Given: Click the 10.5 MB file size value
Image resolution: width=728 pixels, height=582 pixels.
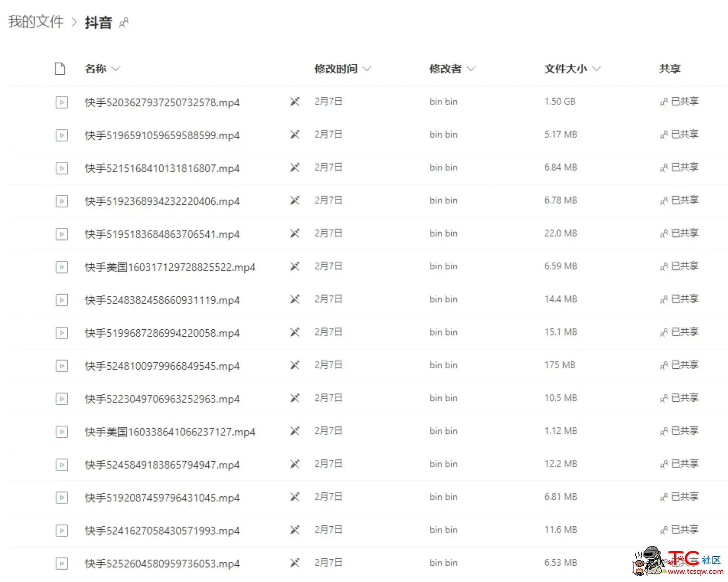Looking at the screenshot, I should (561, 397).
